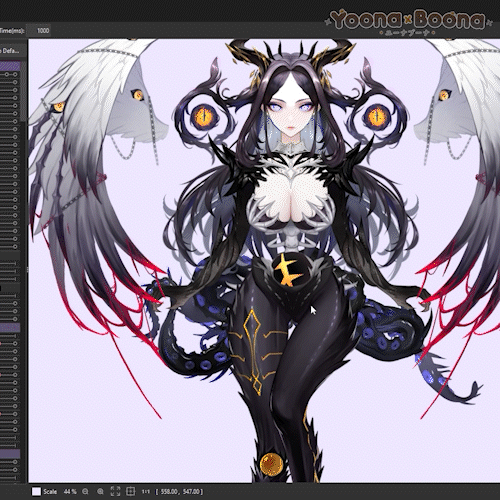The image size is (500, 500).
Task: Click the fit-to-view arrows icon
Action: pos(115,491)
